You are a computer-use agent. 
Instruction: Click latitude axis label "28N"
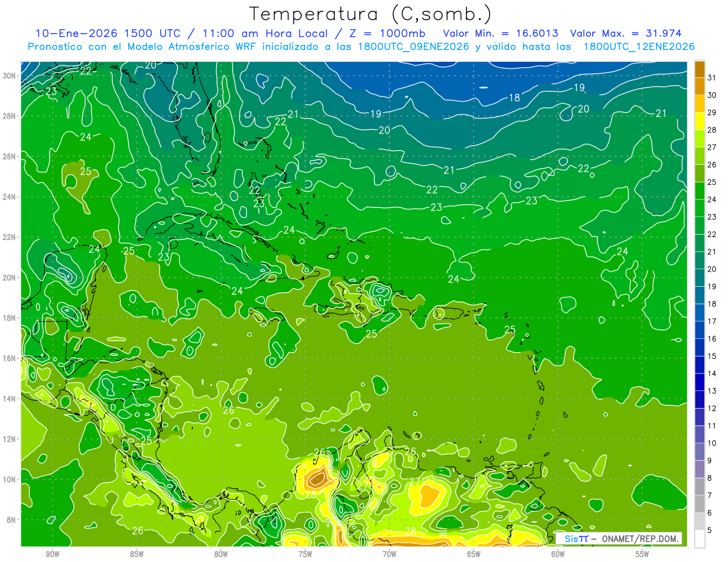click(9, 116)
